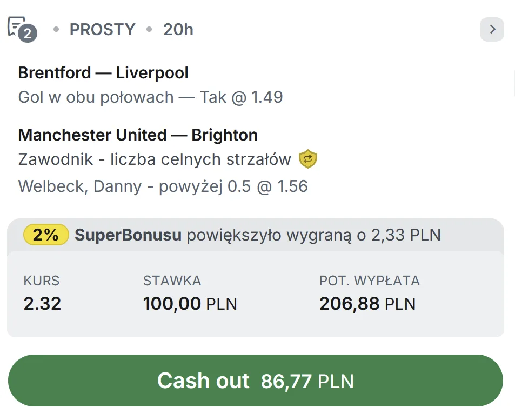This screenshot has width=515, height=420.
Task: Click the STAWKA column label
Action: coord(172,281)
